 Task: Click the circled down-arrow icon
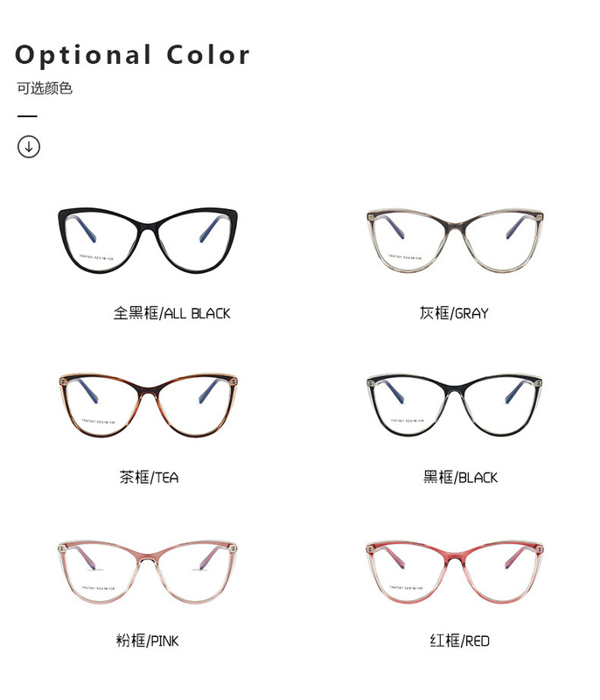tap(29, 146)
